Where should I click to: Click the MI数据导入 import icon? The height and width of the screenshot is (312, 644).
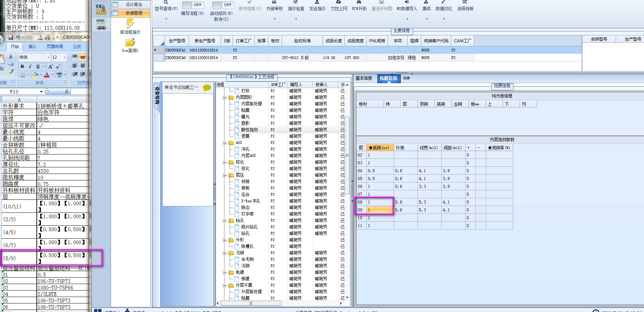[407, 2]
